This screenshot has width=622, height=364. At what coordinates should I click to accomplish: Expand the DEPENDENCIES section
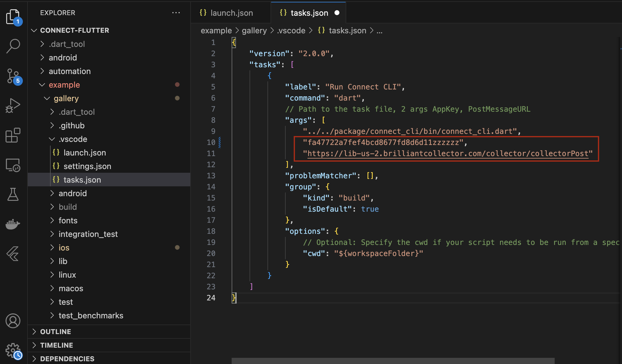(109, 359)
